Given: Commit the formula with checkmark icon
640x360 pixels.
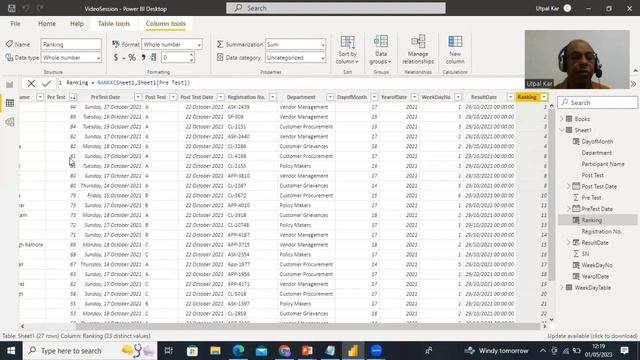Looking at the screenshot, I should pos(46,83).
